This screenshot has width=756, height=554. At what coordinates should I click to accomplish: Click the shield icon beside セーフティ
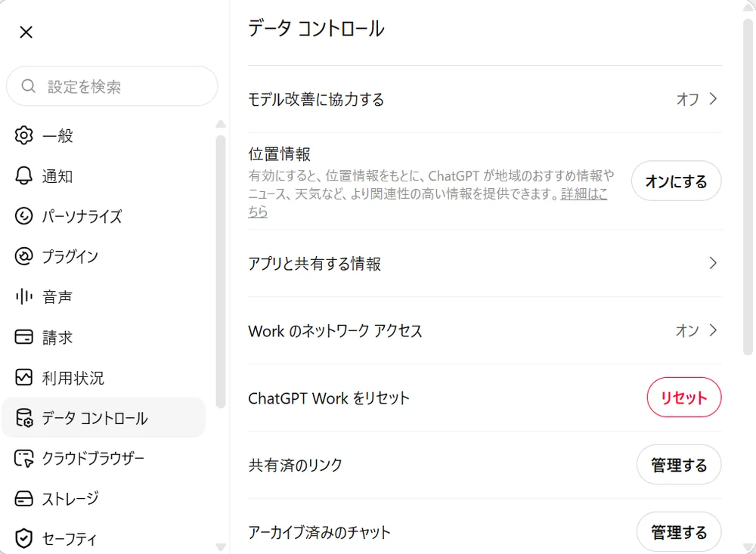tap(23, 539)
